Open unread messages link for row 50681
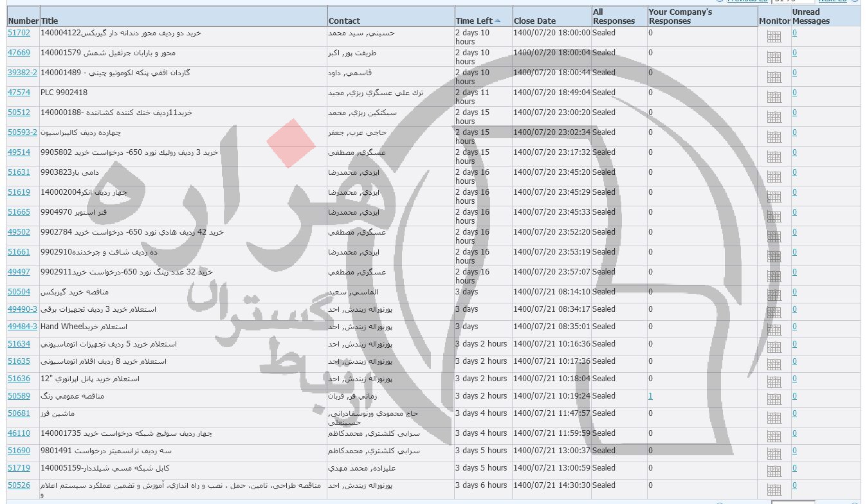Image resolution: width=867 pixels, height=504 pixels. (x=794, y=413)
